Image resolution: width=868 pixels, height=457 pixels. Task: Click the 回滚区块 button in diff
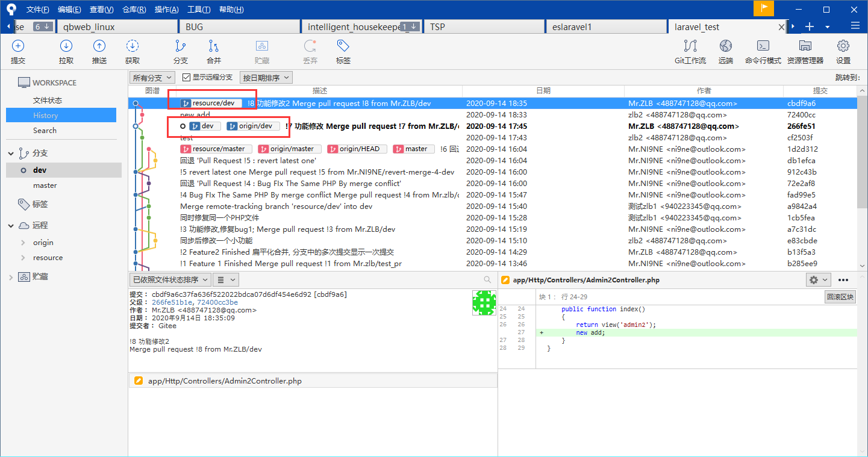[x=840, y=297]
